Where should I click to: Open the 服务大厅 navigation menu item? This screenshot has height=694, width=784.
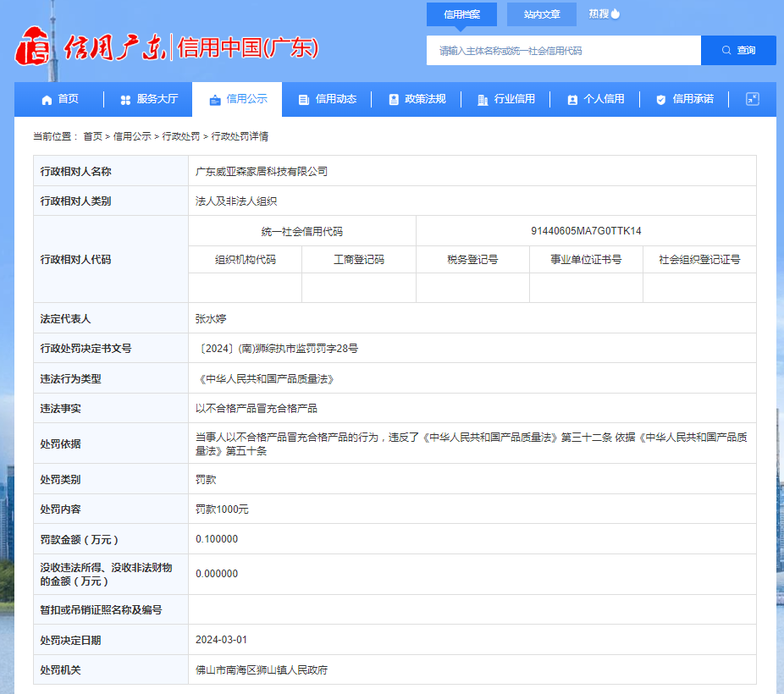pos(149,99)
